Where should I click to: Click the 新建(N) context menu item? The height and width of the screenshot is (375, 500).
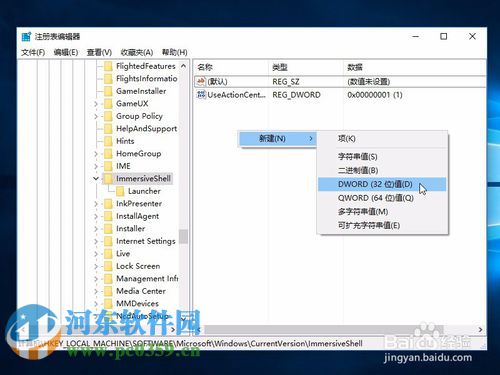[278, 139]
